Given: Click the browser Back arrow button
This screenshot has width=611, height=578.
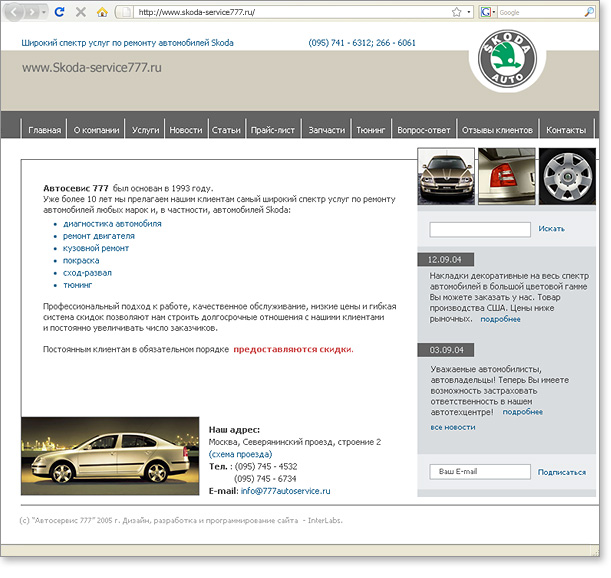Looking at the screenshot, I should [14, 12].
